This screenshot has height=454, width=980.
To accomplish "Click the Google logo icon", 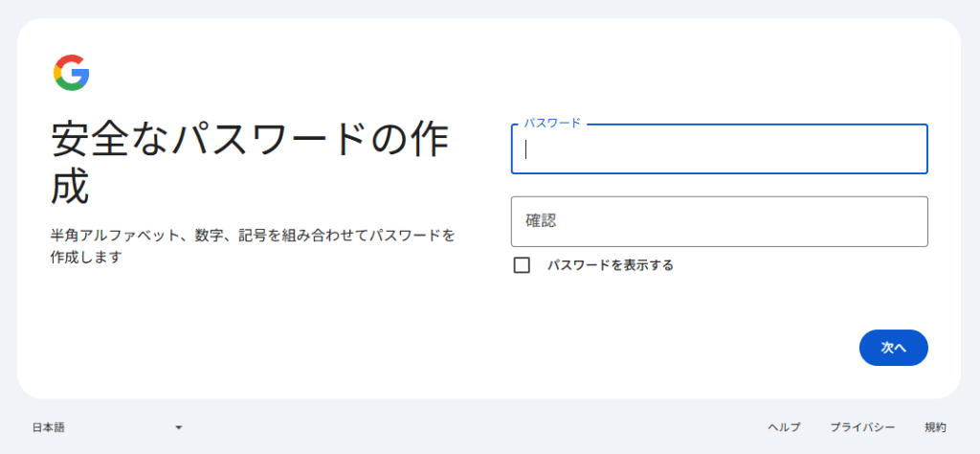I will 72,73.
